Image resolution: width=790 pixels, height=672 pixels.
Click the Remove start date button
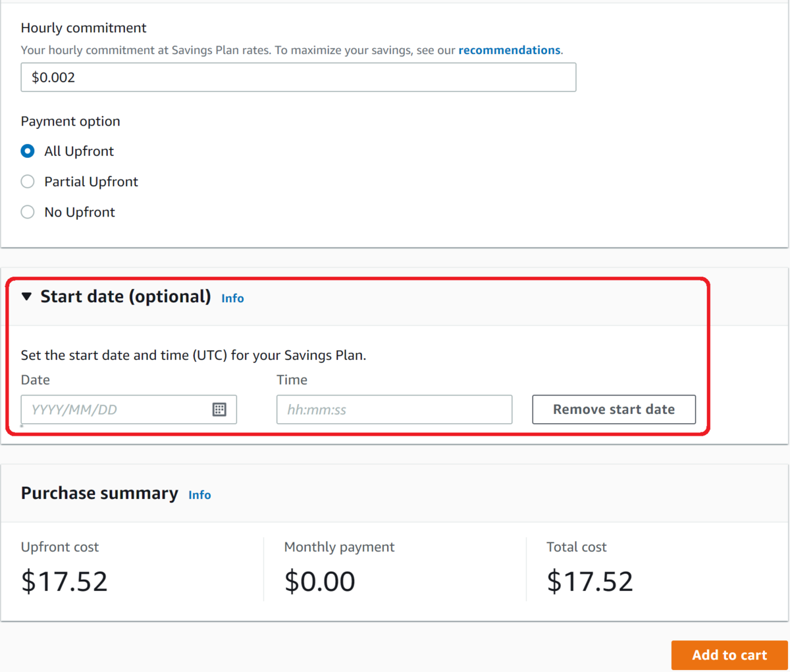(614, 409)
